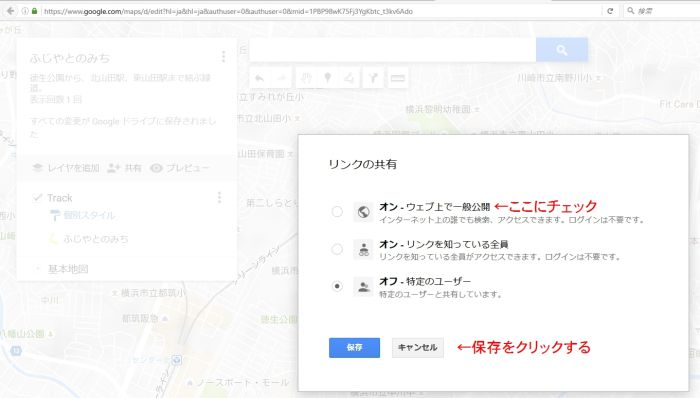Click the blue 保存 save button
The height and width of the screenshot is (398, 700).
coord(354,348)
